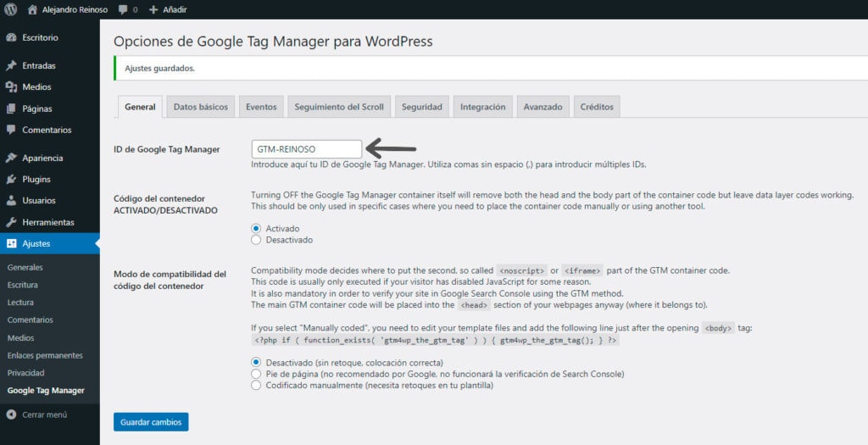The width and height of the screenshot is (868, 445).
Task: Click the Apariencia paintbrush icon
Action: (x=11, y=158)
